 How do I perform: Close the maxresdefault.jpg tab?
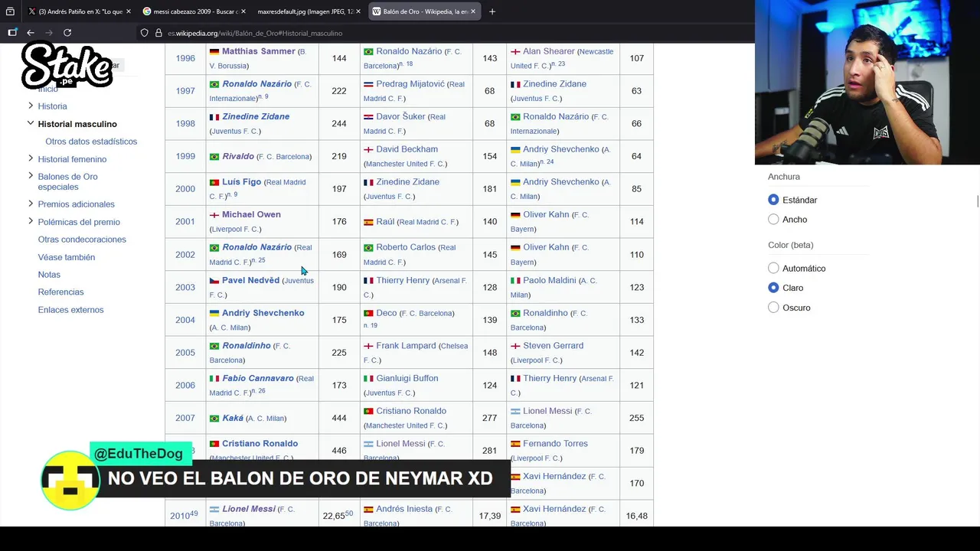pos(359,11)
